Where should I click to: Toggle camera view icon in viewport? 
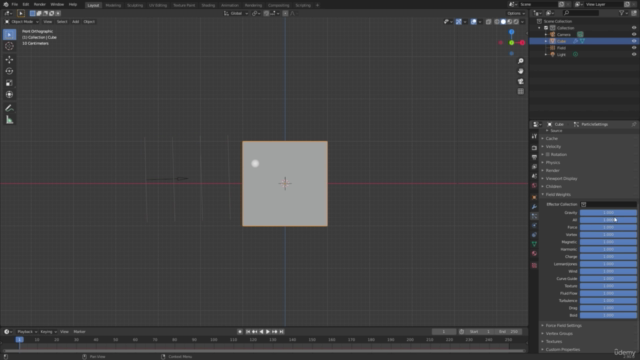point(520,81)
